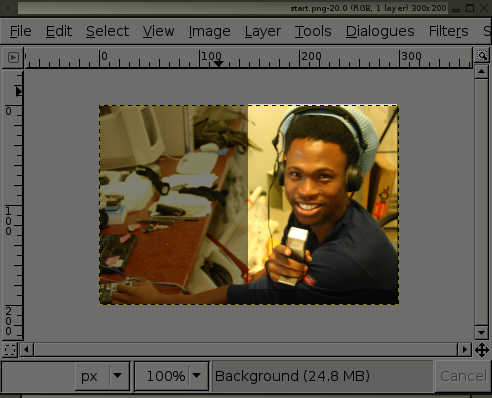Open the Layer menu
Screen dimensions: 492x398
pos(263,31)
